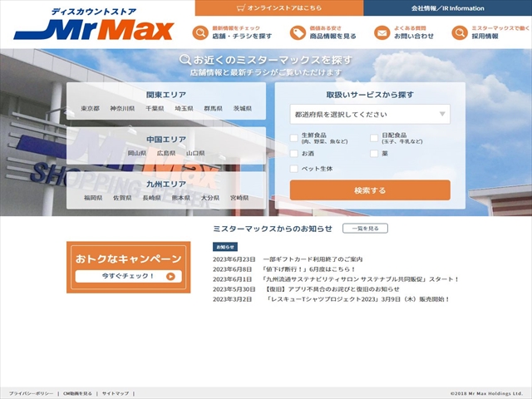
Task: Check the 生鮮食品 checkbox
Action: [x=293, y=138]
